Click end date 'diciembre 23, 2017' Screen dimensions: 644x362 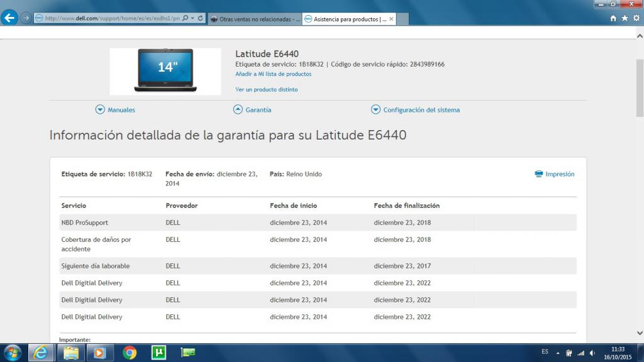click(x=402, y=266)
